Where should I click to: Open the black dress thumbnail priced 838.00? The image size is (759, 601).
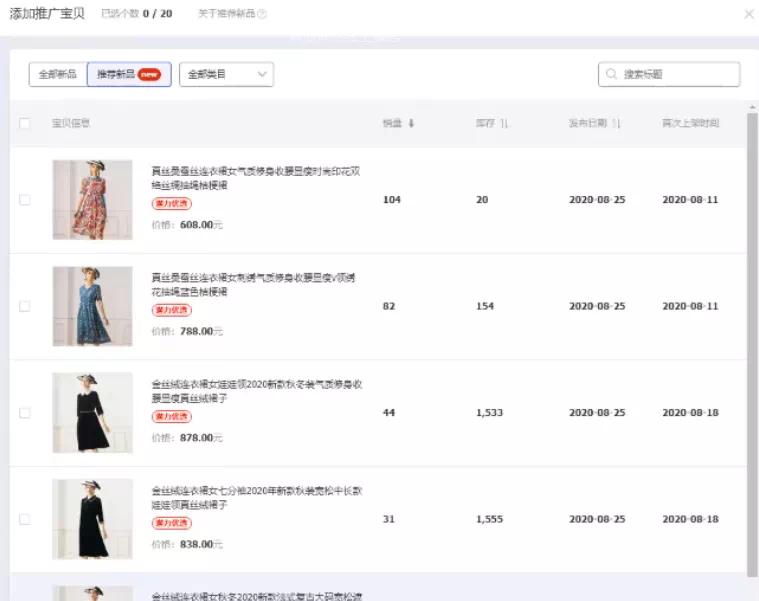92,519
